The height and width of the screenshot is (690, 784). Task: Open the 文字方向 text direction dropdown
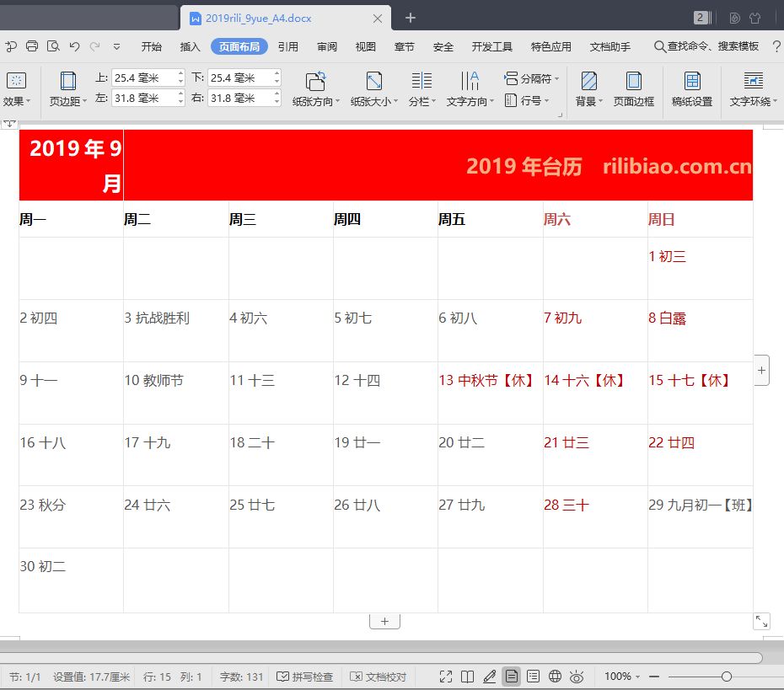click(470, 89)
